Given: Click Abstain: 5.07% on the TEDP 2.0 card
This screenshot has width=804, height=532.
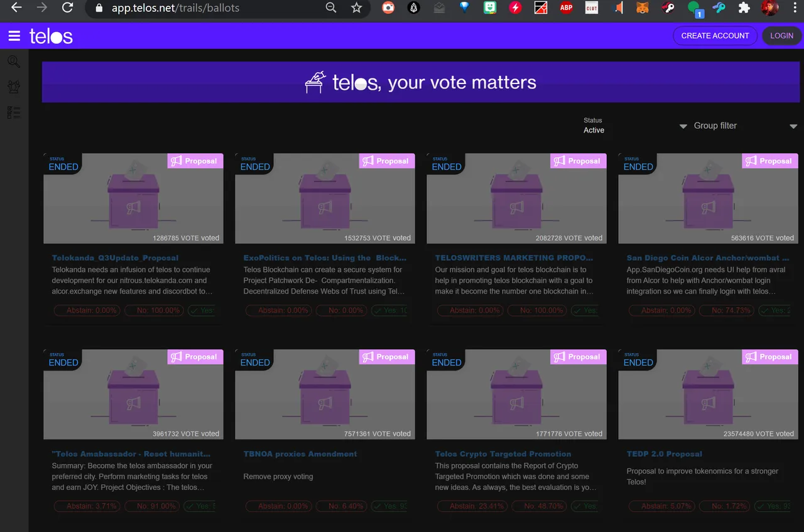Looking at the screenshot, I should coord(663,506).
